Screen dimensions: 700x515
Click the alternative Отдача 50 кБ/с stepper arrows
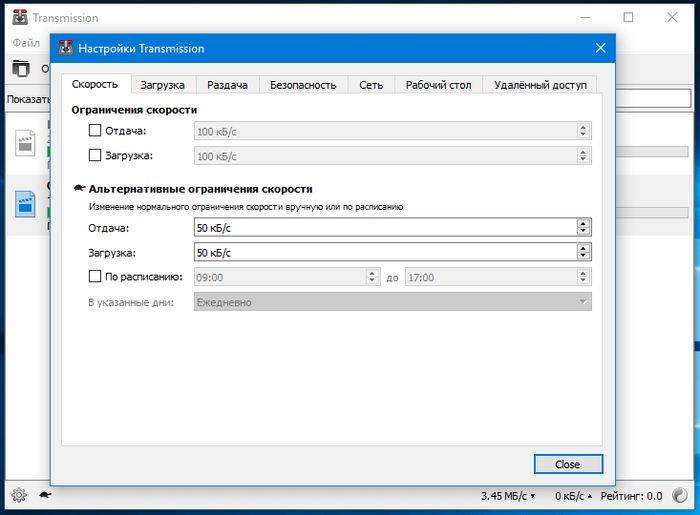tap(583, 227)
